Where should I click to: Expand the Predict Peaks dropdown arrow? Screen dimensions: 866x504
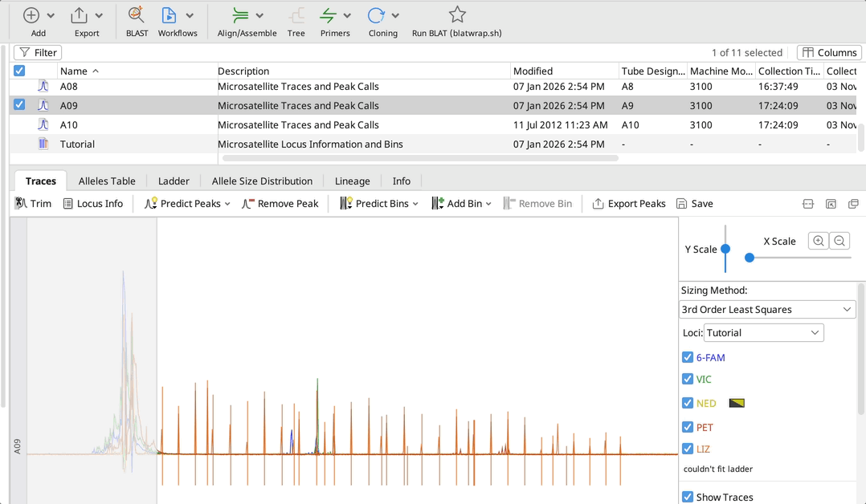(227, 204)
